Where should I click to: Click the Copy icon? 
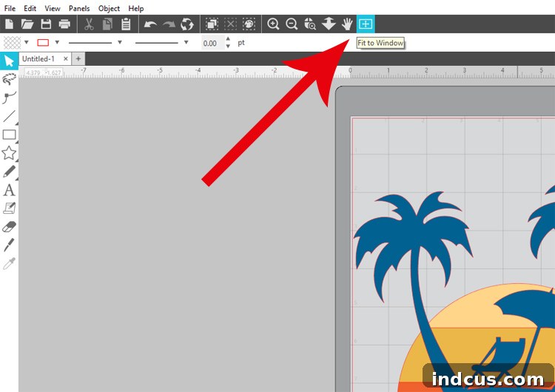tap(107, 24)
